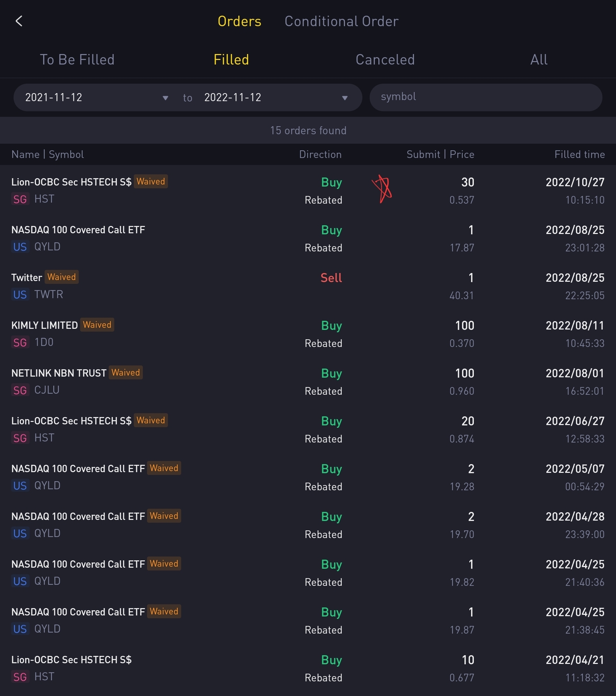Tap the SG badge beside CJLU

point(20,390)
